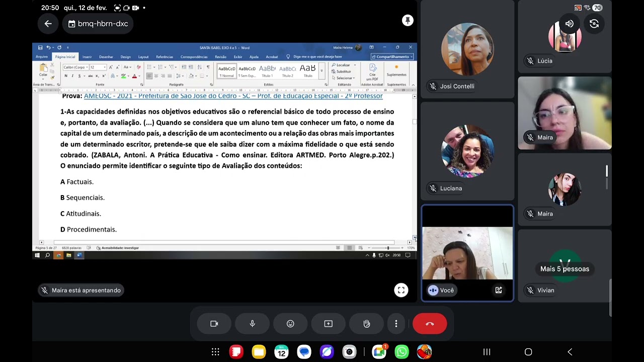Flip the camera with switch icon
Viewport: 644px width, 362px height.
[x=594, y=24]
